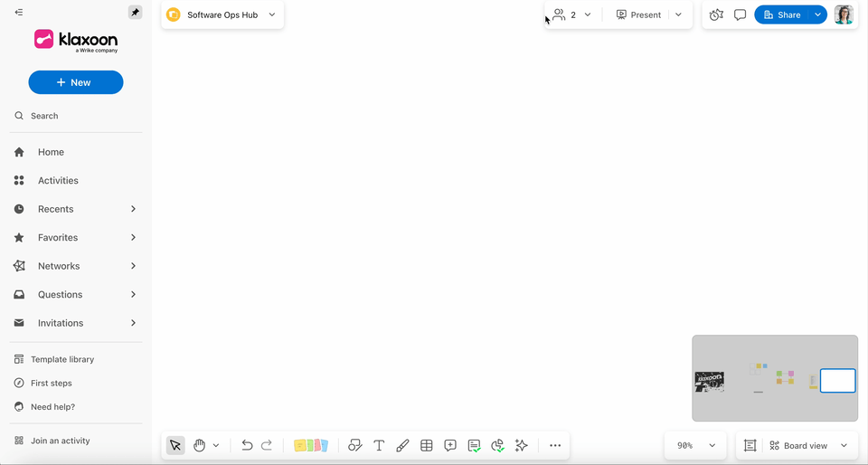Open the question tool with checkmark

(474, 446)
